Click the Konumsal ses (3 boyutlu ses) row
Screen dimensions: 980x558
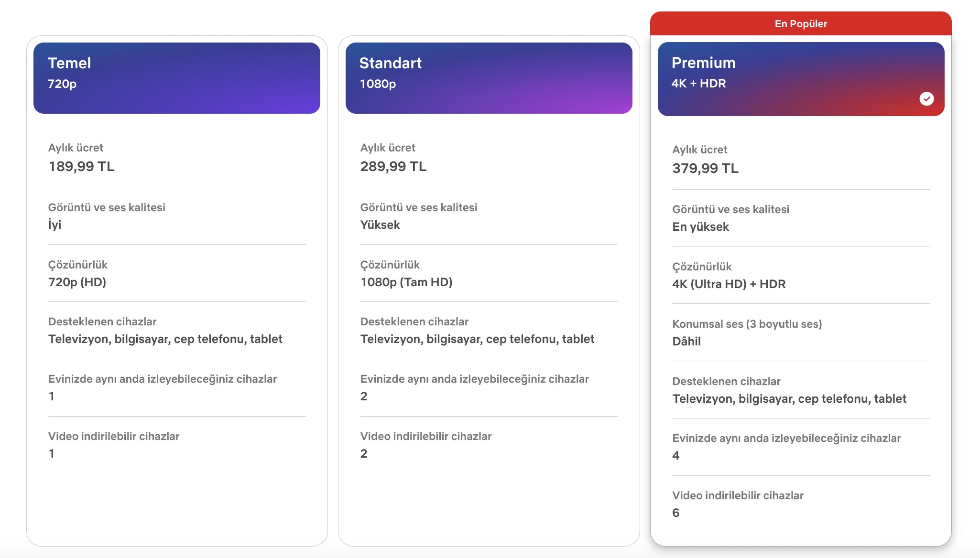[x=747, y=324]
